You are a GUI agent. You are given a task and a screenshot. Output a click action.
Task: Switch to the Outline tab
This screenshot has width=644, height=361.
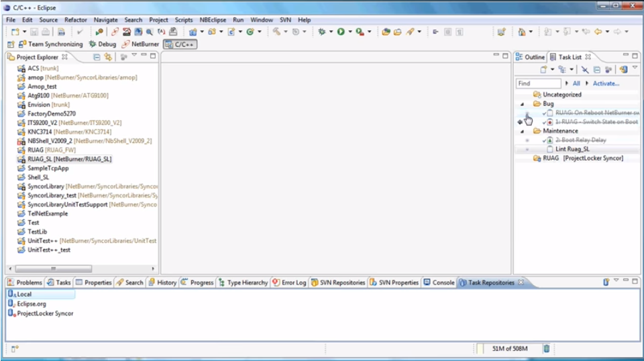tap(530, 57)
